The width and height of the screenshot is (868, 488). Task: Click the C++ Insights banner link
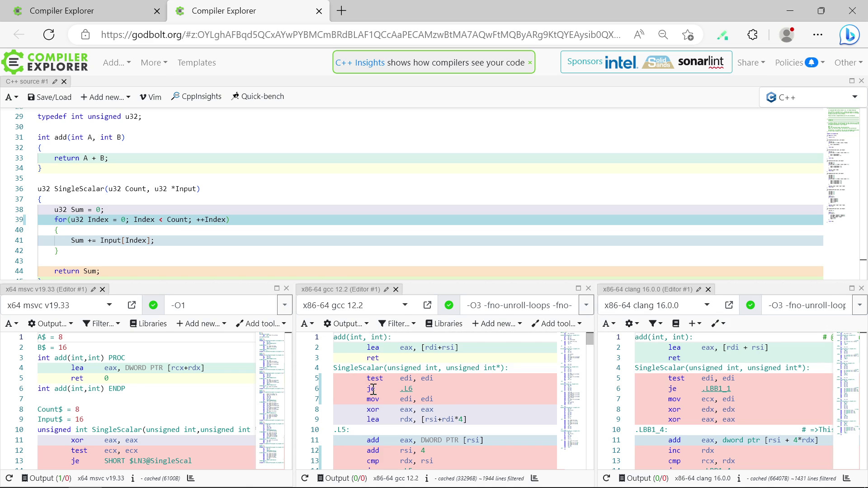(360, 63)
